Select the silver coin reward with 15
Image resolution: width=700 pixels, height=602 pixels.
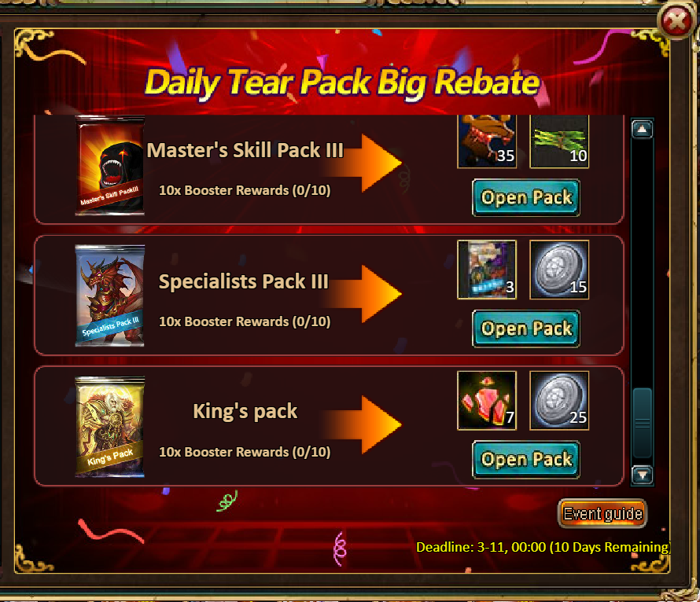pyautogui.click(x=559, y=270)
